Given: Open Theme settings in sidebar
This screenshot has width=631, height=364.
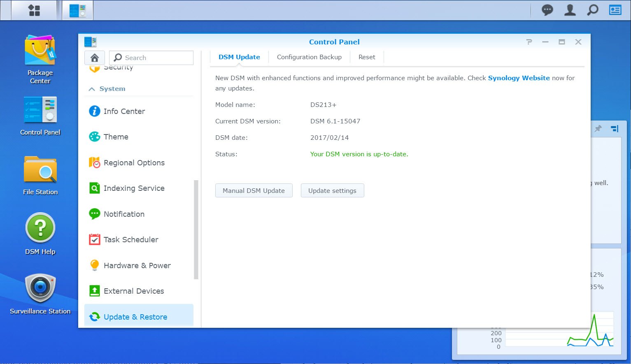Looking at the screenshot, I should tap(139, 137).
